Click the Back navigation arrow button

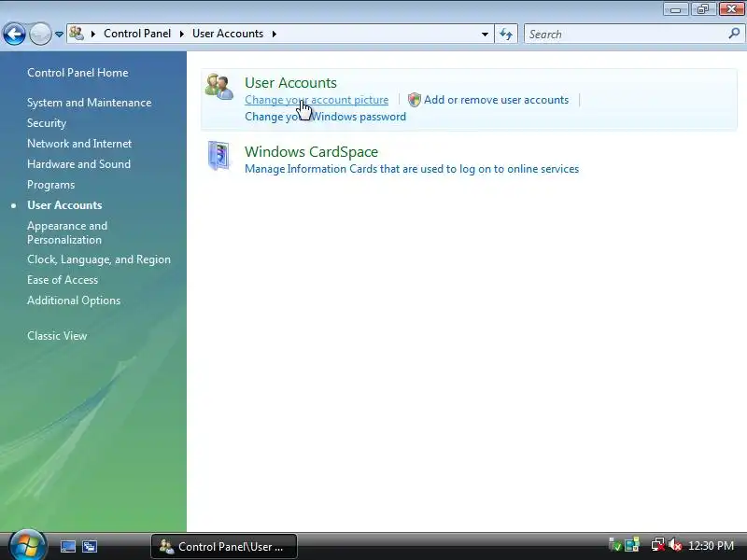coord(14,35)
